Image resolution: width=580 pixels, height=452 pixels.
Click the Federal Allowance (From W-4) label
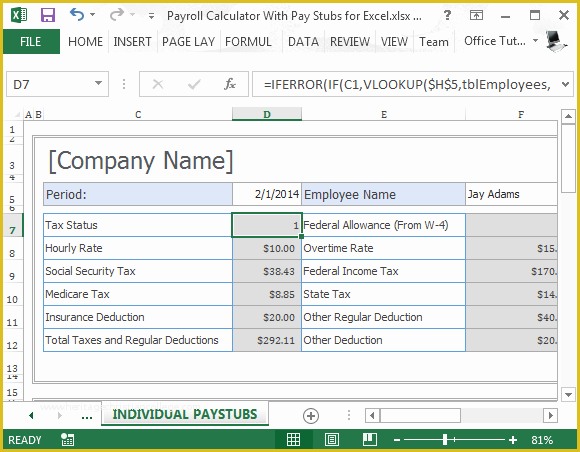point(376,225)
